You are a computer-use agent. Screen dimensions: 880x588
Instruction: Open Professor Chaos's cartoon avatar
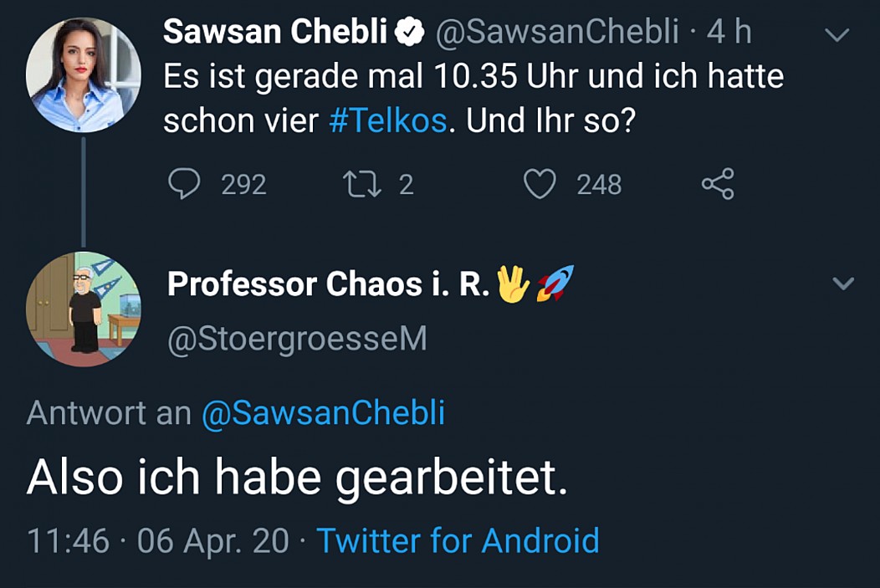[84, 309]
